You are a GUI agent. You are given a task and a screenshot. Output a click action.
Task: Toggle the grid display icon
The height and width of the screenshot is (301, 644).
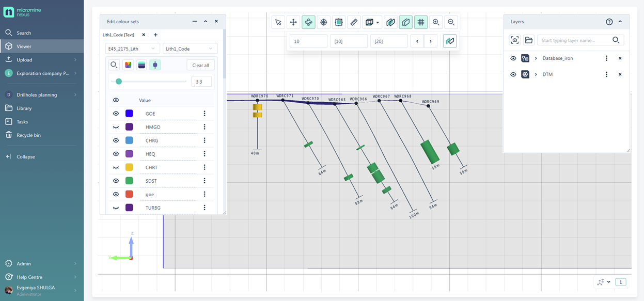point(421,22)
